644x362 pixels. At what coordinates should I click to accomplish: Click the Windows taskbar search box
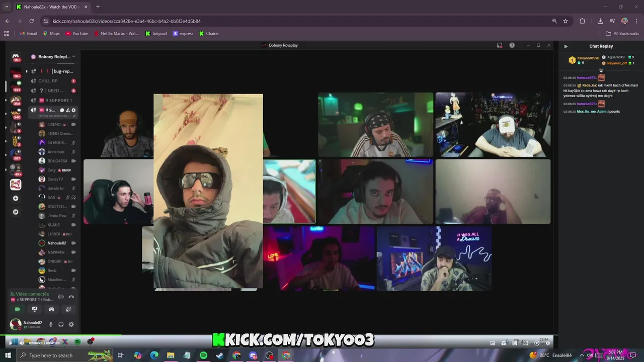65,355
